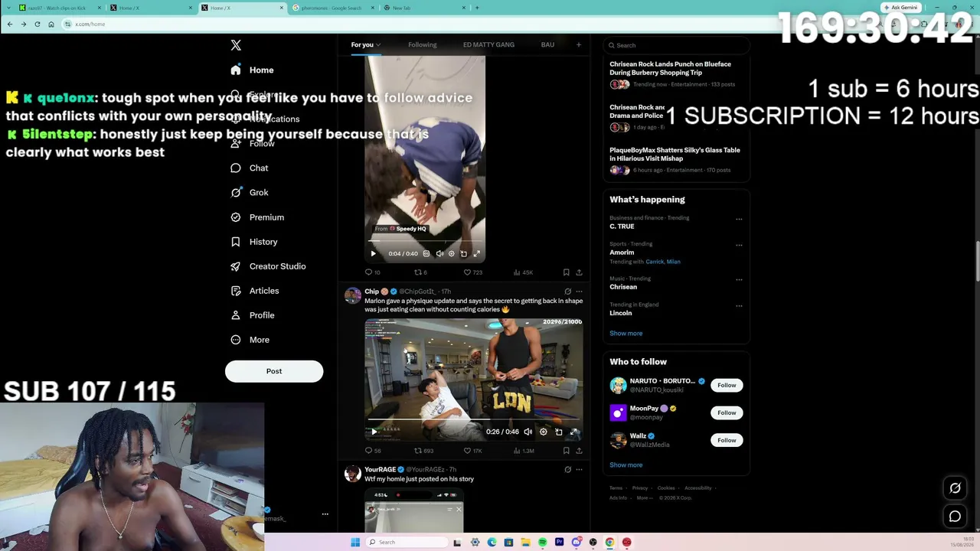Viewport: 980px width, 551px height.
Task: Go to Profile in the sidebar
Action: tap(253, 315)
